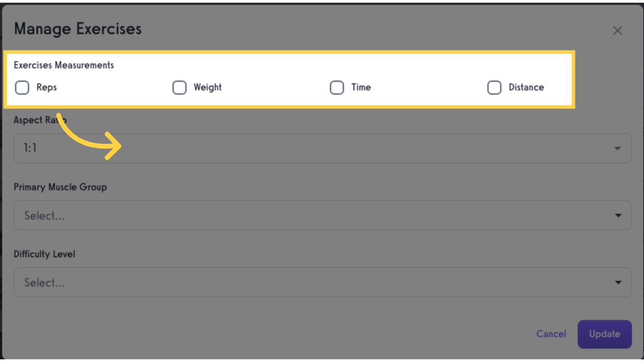Click the Reps label text

coord(46,88)
